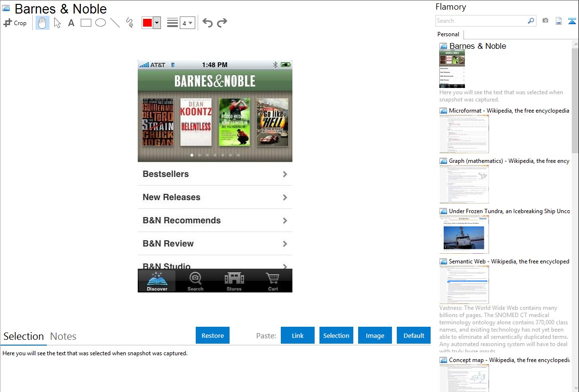The height and width of the screenshot is (392, 579).
Task: Tap the Discover tab icon
Action: pyautogui.click(x=157, y=281)
